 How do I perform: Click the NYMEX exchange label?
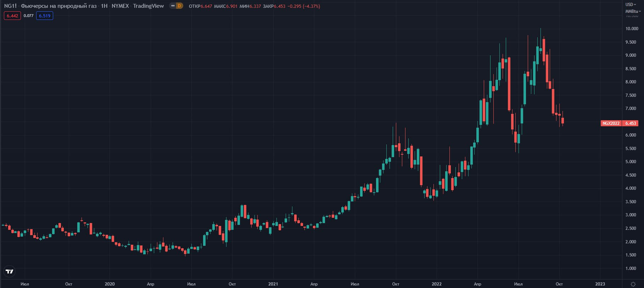point(120,6)
